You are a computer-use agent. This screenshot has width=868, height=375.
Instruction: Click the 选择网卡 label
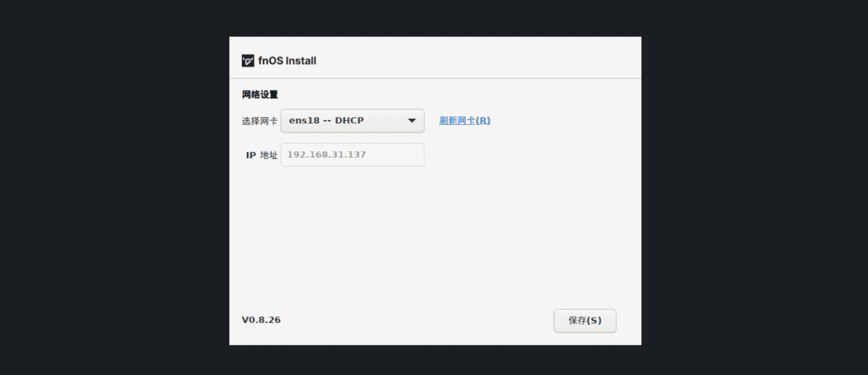pyautogui.click(x=260, y=120)
